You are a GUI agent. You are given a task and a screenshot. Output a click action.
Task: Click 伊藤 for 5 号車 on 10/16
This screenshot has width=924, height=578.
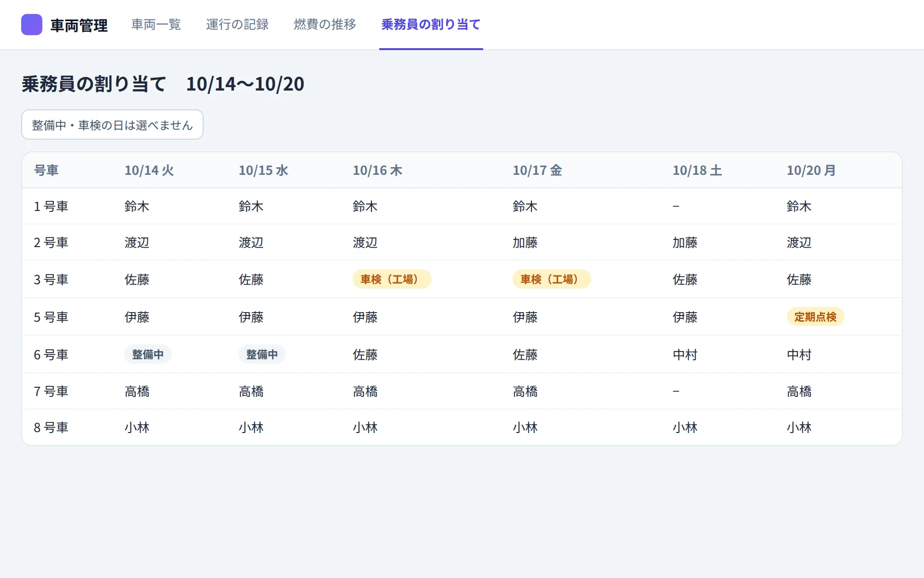tap(365, 317)
